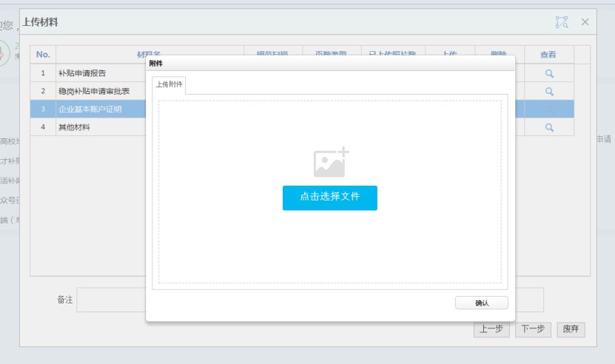Viewport: 615px width, 364px height.
Task: Toggle fullscreen icon in 上传材料 dialog header
Action: [562, 22]
